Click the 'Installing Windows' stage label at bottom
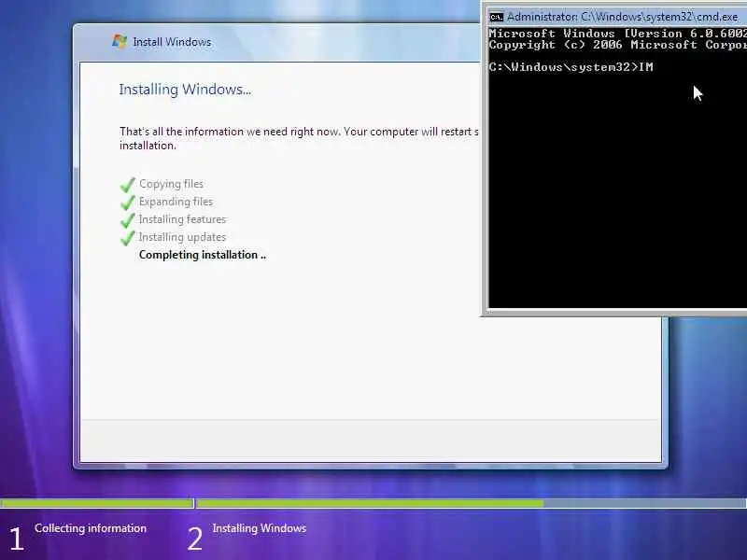Screen dimensions: 747x560 pos(260,528)
